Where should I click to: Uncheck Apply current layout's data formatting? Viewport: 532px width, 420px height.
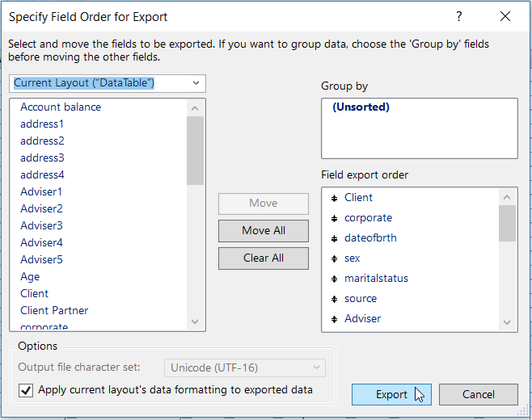coord(26,390)
